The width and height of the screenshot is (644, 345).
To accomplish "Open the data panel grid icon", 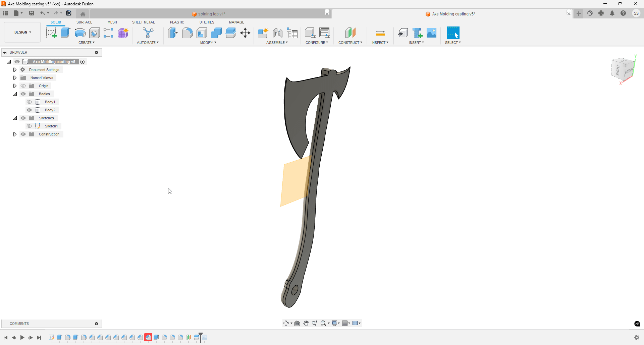I will 5,13.
